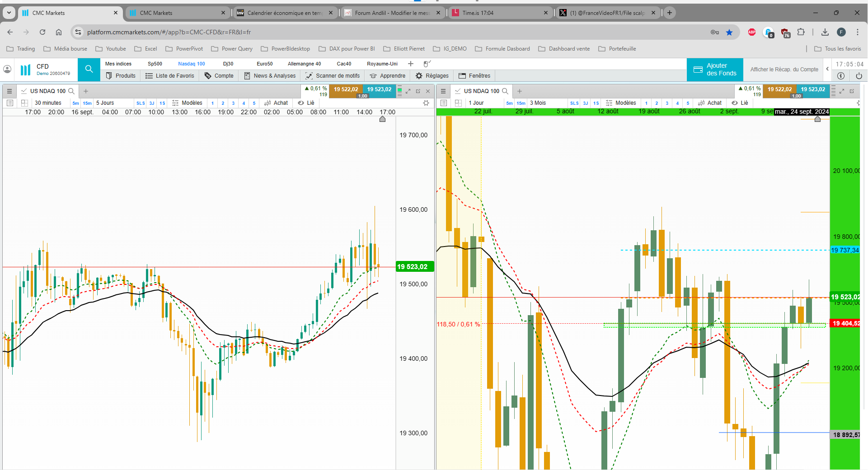
Task: Open chart news list icon on left chart
Action: pyautogui.click(x=10, y=103)
